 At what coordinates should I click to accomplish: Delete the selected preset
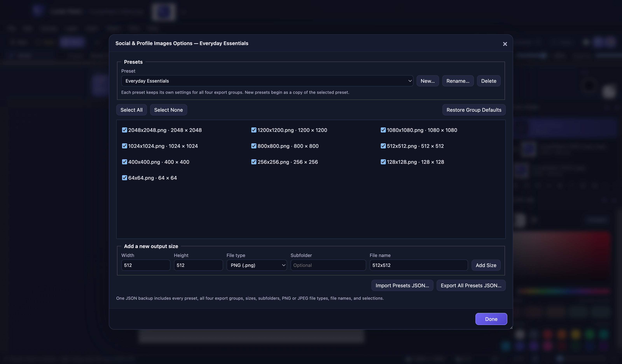pyautogui.click(x=488, y=81)
